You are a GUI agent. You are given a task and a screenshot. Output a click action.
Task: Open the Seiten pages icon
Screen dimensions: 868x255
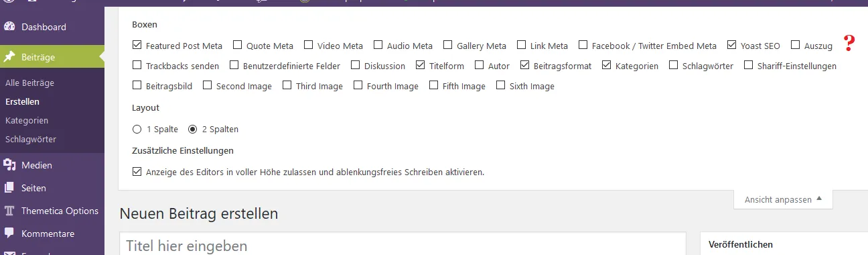coord(9,188)
